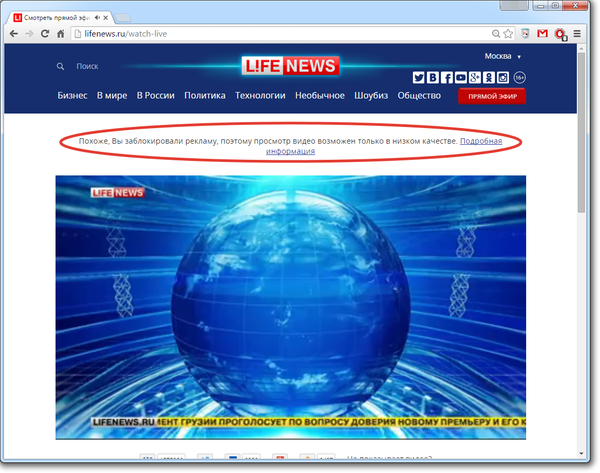Open the Chrome hamburger menu

tap(577, 33)
